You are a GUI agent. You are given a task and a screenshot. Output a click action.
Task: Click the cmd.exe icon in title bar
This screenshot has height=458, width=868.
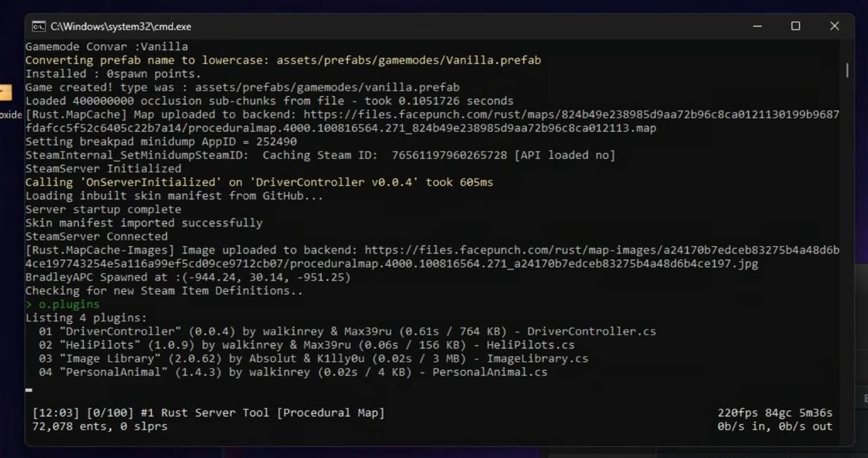[x=39, y=26]
